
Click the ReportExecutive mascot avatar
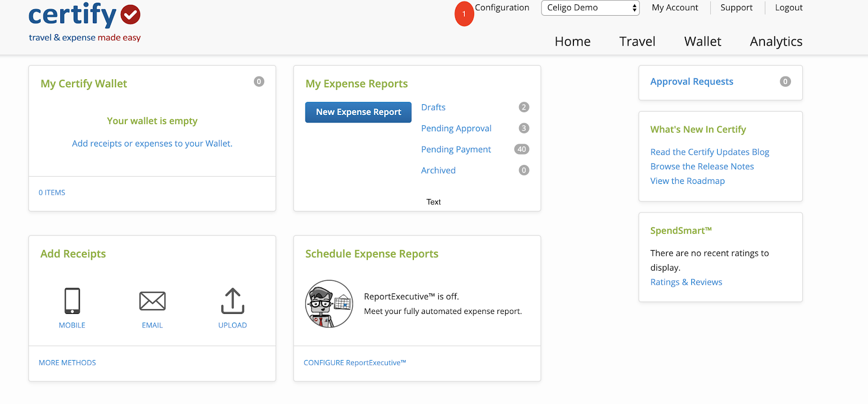(329, 304)
